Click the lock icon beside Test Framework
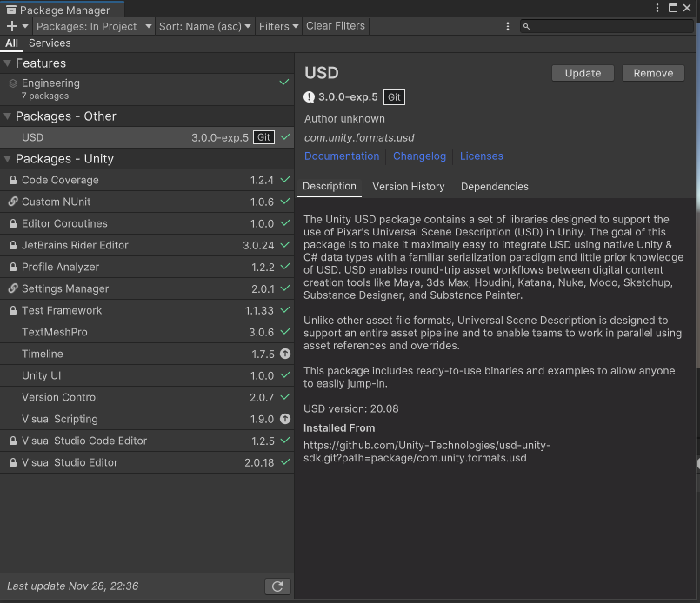The image size is (700, 603). [x=13, y=310]
